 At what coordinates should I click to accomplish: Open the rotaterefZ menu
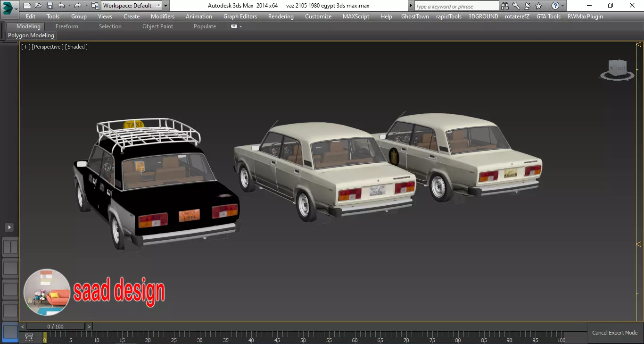[517, 16]
